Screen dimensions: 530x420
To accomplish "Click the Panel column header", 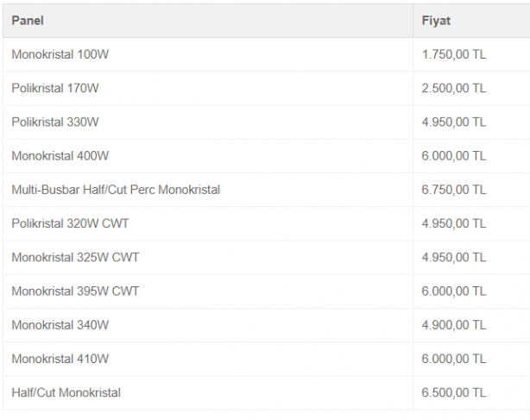I will tap(28, 20).
